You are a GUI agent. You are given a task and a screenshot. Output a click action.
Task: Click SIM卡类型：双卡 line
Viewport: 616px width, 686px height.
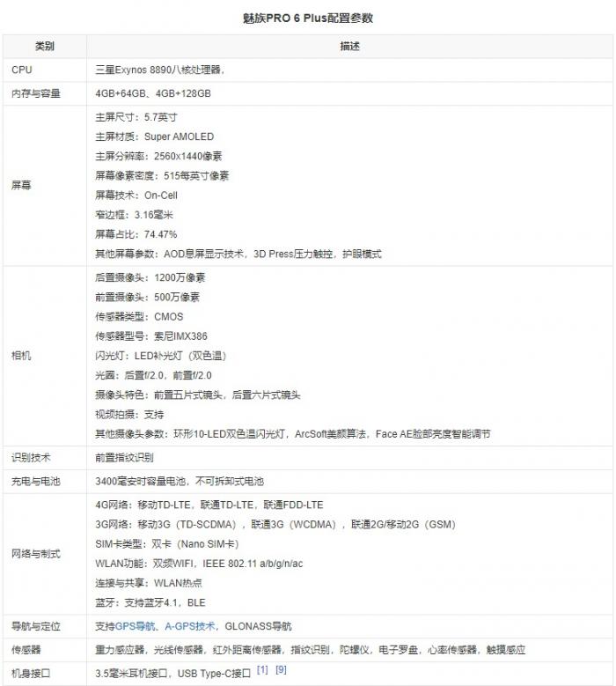coord(167,544)
